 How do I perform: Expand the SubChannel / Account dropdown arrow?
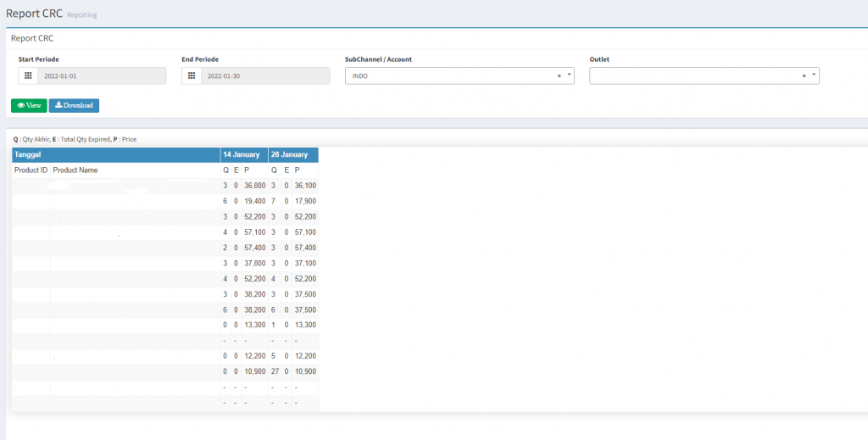coord(569,75)
